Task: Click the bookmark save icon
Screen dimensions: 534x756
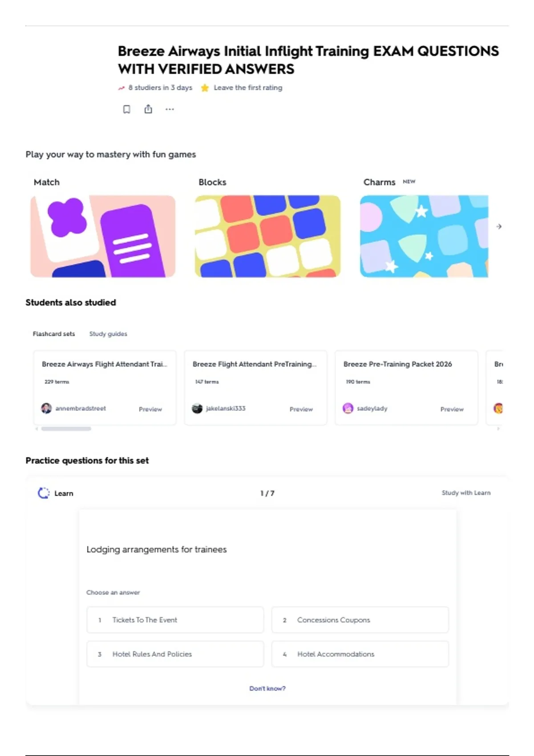Action: pos(127,109)
